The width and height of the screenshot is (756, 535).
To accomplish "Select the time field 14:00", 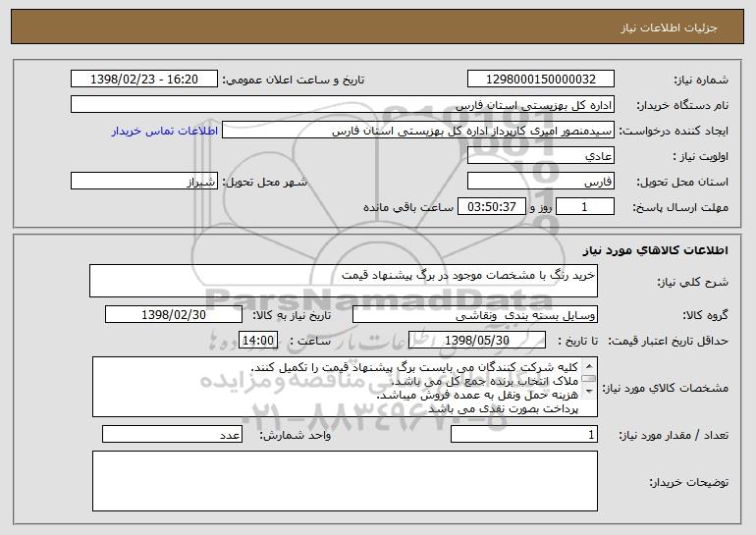I will [x=258, y=341].
